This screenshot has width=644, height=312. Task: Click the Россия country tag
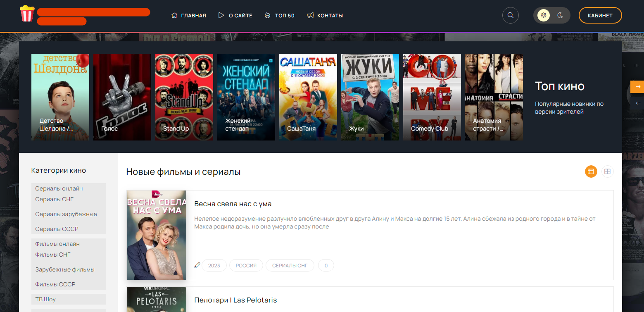tap(246, 265)
